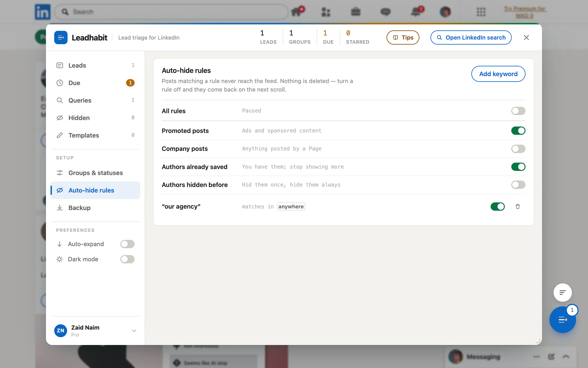Open the Backup page
Viewport: 588px width, 368px height.
[x=95, y=208]
